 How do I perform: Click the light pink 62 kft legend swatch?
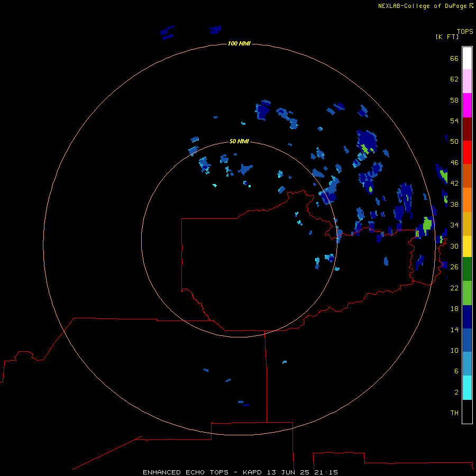(467, 81)
